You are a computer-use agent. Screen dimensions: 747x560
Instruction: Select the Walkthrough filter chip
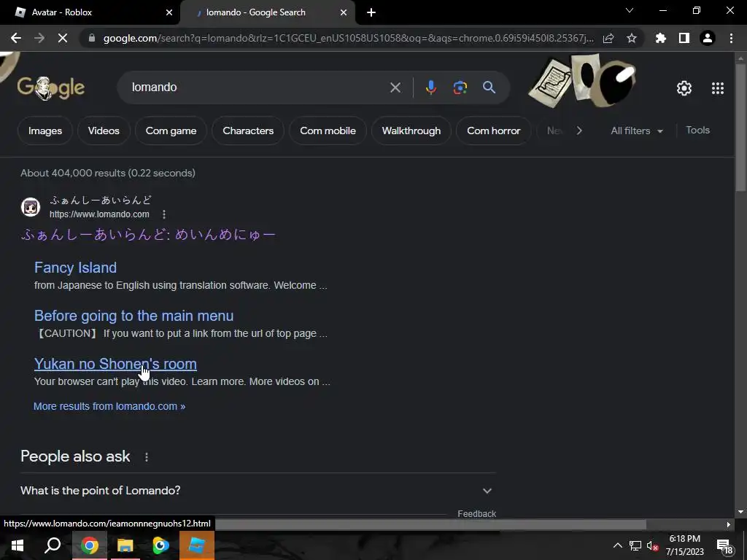click(x=411, y=131)
